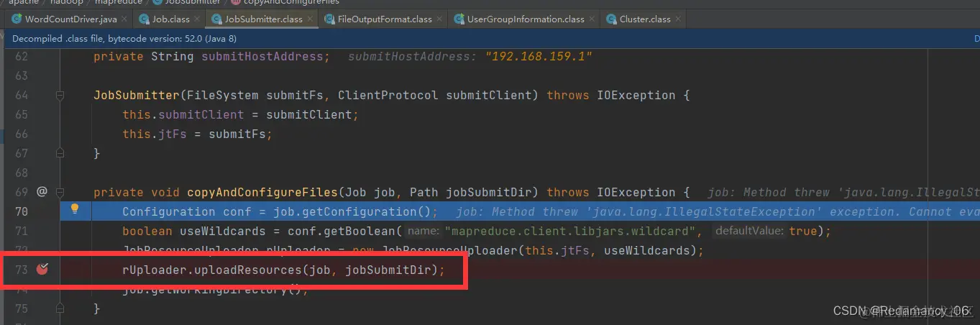Open the UserGroupInformation.class tab
980x325 pixels.
tap(524, 19)
